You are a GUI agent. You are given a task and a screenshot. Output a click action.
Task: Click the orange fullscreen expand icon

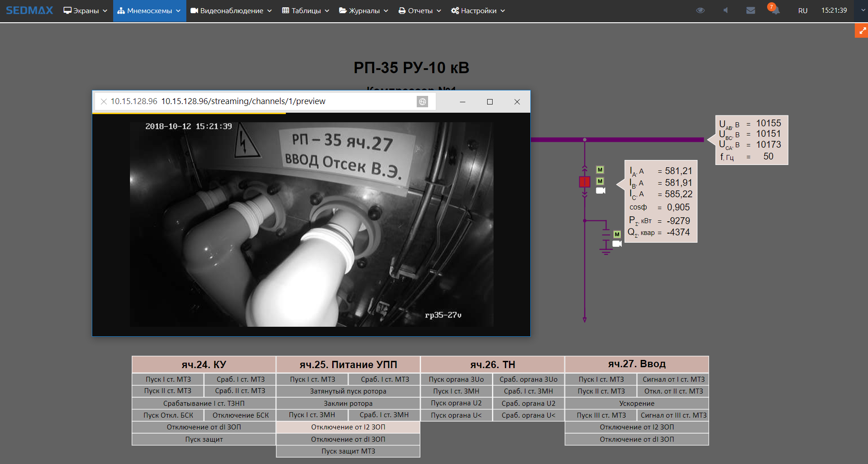point(862,31)
